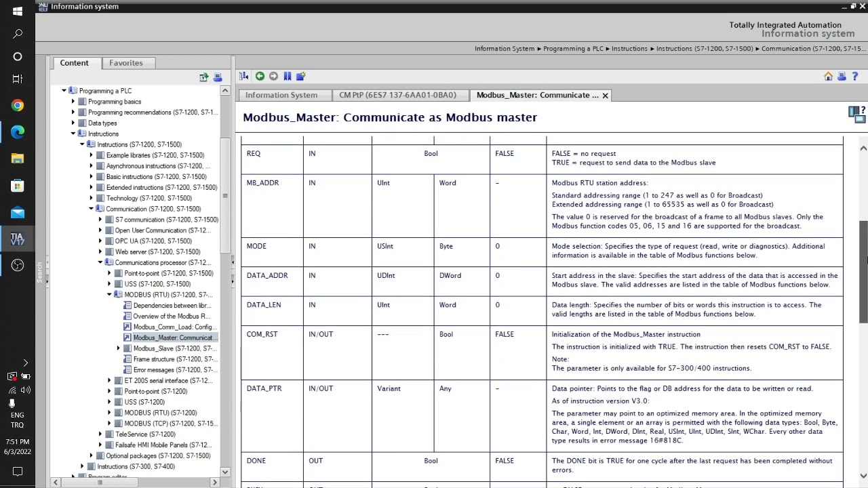The width and height of the screenshot is (868, 488).
Task: Switch to the Favorites tab
Action: pos(126,63)
